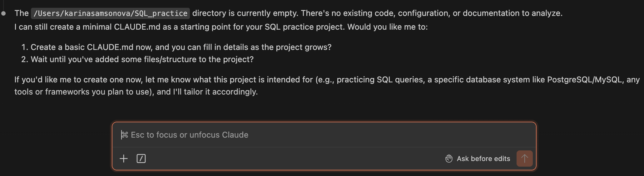Viewport: 644px width, 176px height.
Task: Toggle the "Ask before edits" mode label
Action: point(483,159)
